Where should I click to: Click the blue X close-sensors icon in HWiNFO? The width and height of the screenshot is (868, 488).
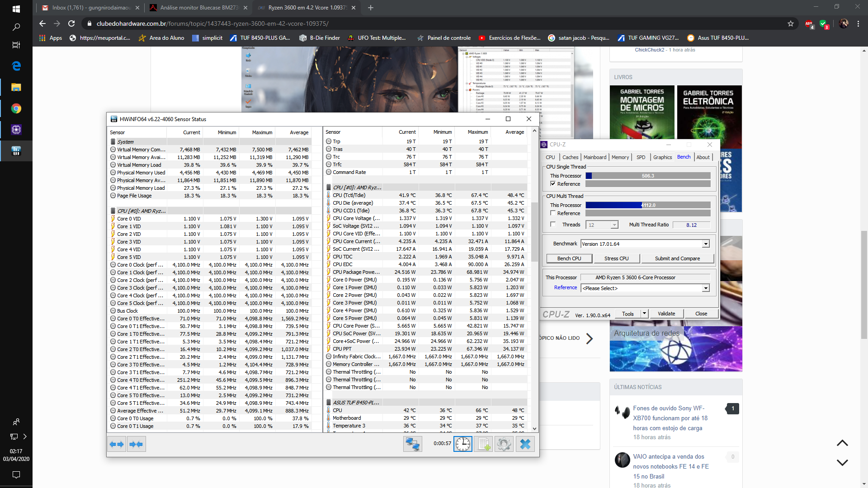click(525, 444)
